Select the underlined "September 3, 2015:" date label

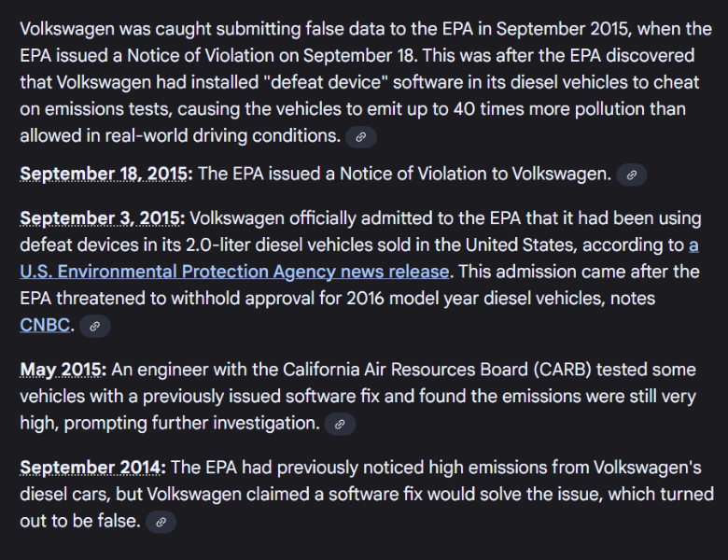click(103, 218)
